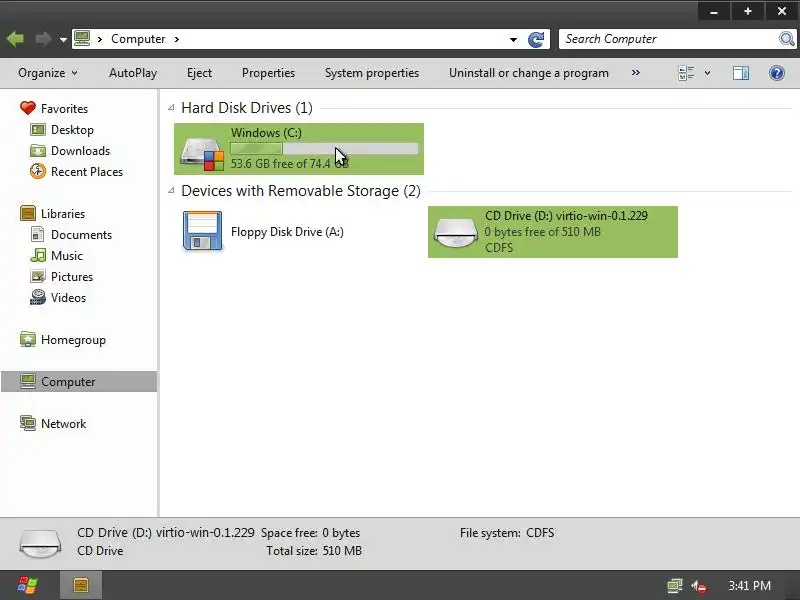This screenshot has height=600, width=800.
Task: Select Homegroup in the navigation pane
Action: (73, 340)
